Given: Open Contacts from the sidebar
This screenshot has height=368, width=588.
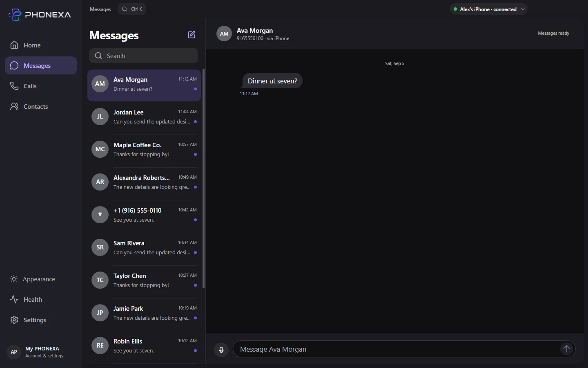Looking at the screenshot, I should pos(41,106).
